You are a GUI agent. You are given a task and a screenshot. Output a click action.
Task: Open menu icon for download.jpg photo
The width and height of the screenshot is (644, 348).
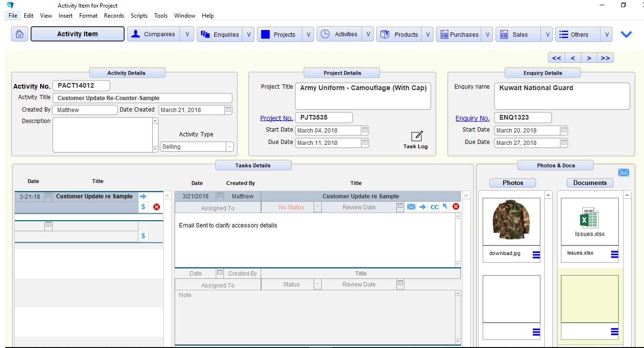point(536,255)
